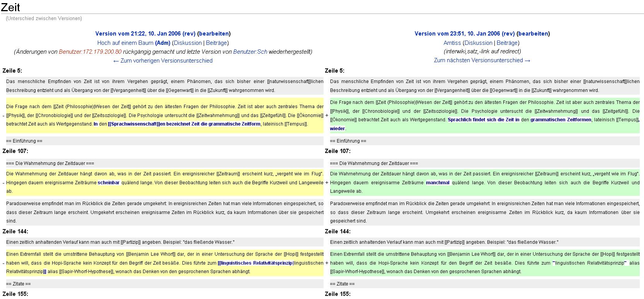Click the left 'Zeile 107:' heading
The image size is (644, 299).
pos(15,151)
